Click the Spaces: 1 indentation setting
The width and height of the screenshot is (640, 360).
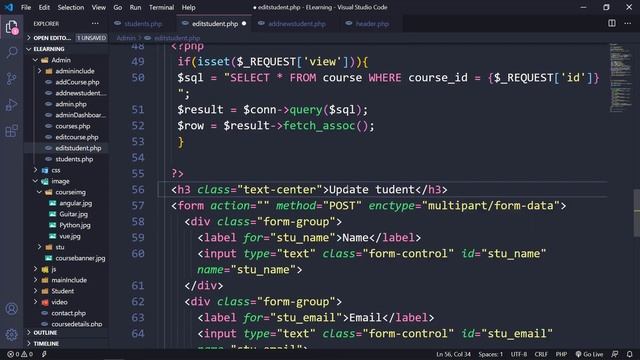point(490,354)
